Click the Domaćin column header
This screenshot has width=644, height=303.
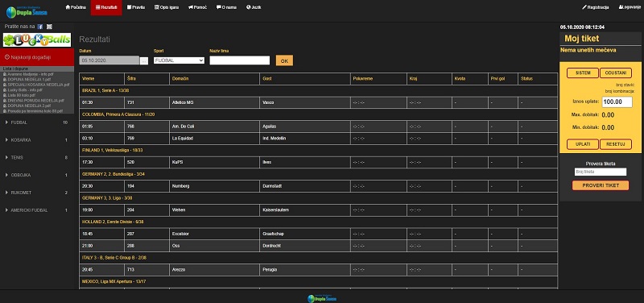(214, 78)
